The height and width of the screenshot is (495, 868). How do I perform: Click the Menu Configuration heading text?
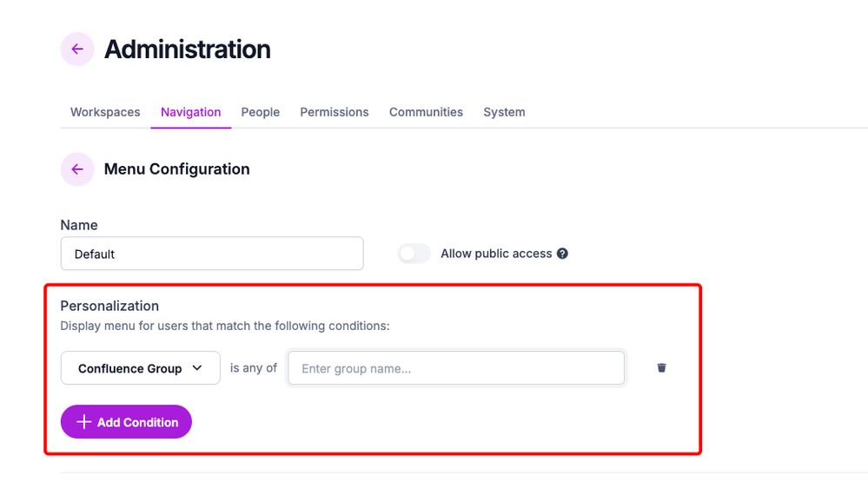click(177, 169)
